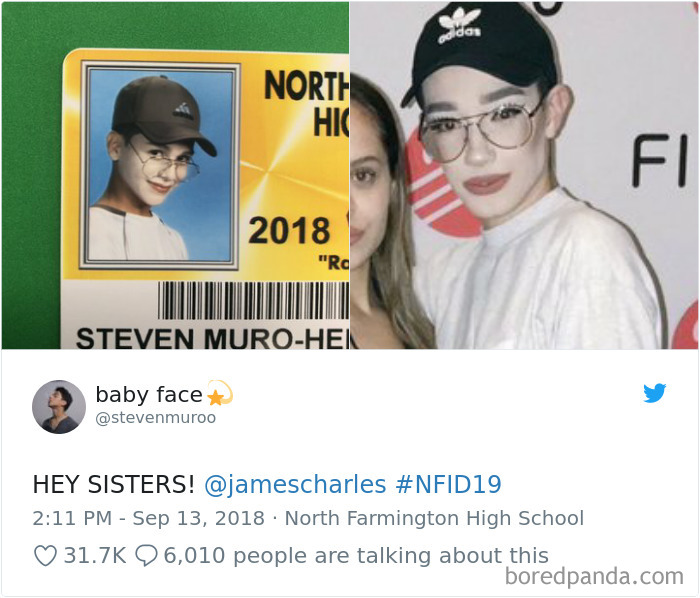700x598 pixels.
Task: Click the boredpanda.com watermark
Action: point(594,576)
